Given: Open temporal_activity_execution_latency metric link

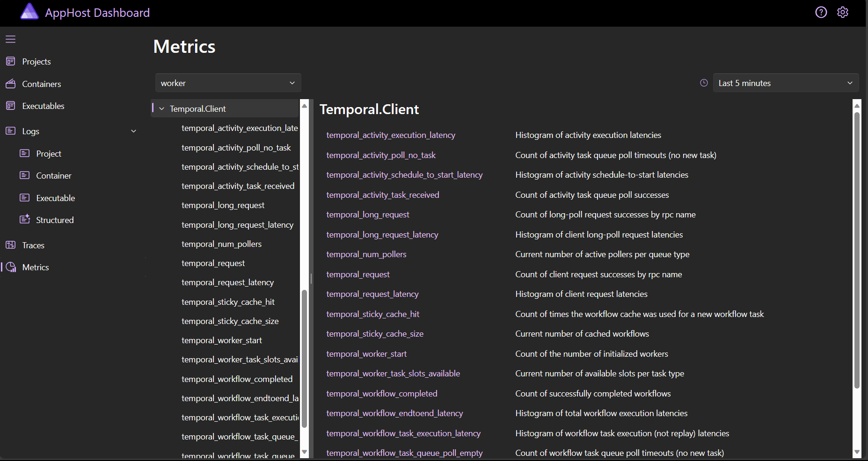Looking at the screenshot, I should tap(391, 135).
